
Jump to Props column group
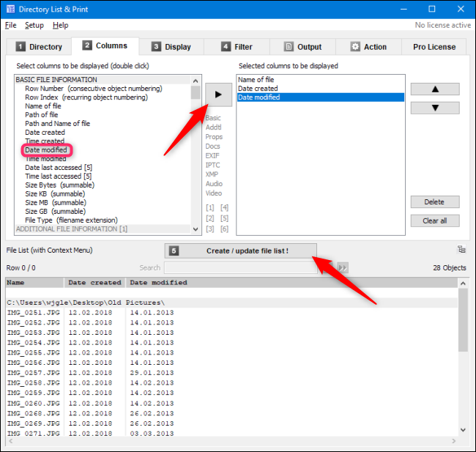(x=214, y=137)
